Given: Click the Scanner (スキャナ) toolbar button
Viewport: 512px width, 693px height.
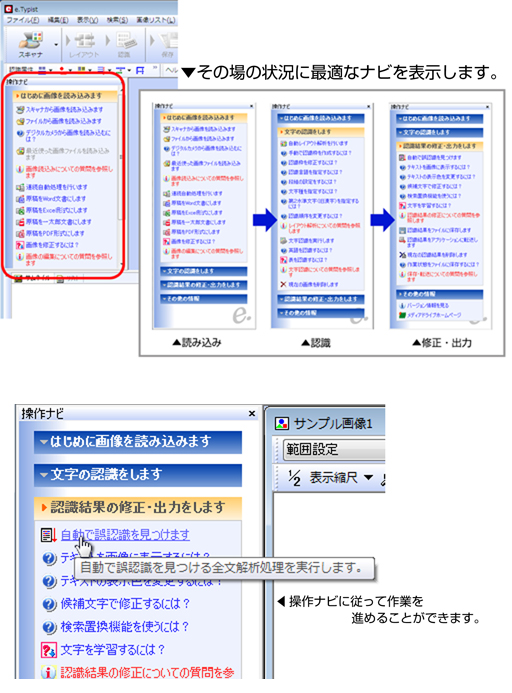Looking at the screenshot, I should coord(30,44).
